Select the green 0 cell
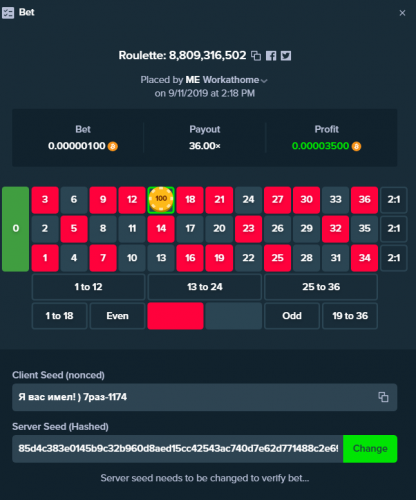 16,229
